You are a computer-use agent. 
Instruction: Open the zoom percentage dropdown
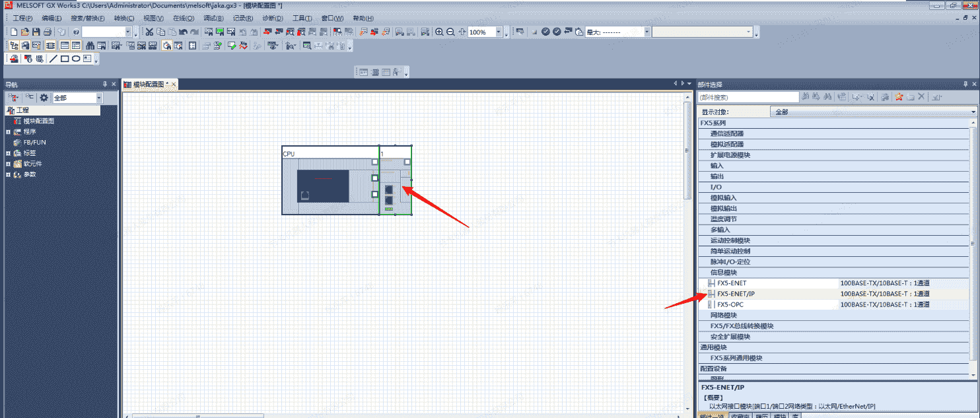[498, 32]
